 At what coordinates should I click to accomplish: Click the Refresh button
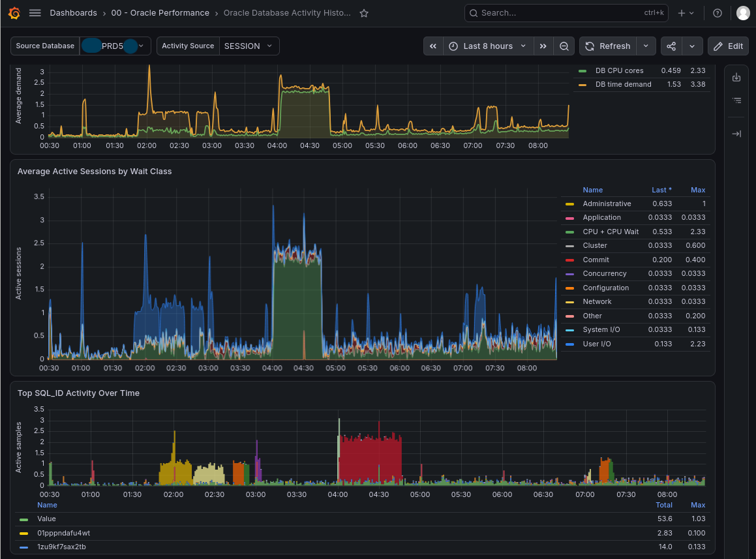pos(607,46)
